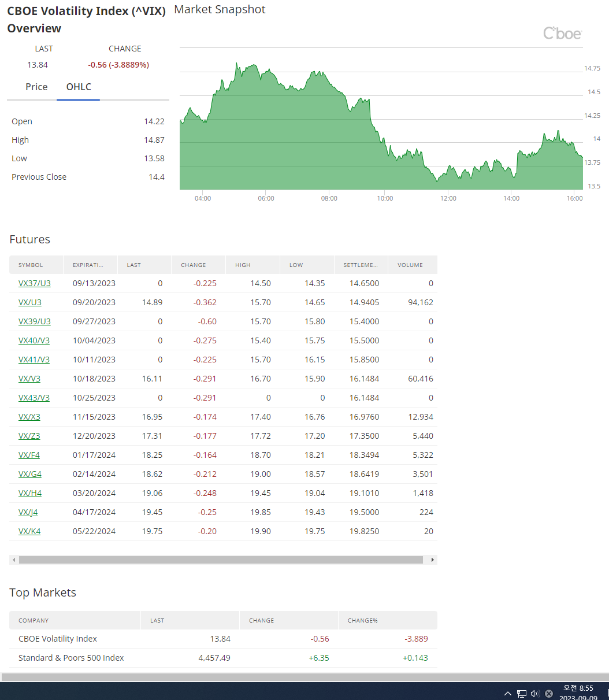Open the VX/X3 futures link
This screenshot has height=700, width=609.
coord(29,417)
